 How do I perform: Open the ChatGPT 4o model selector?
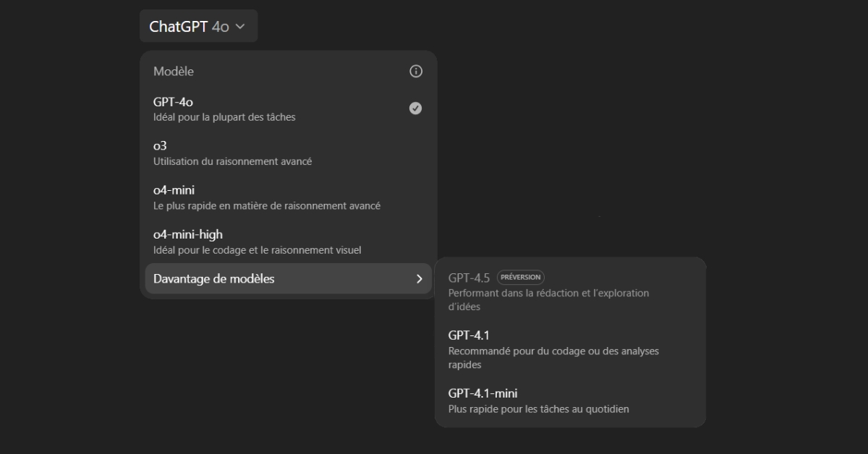pos(198,26)
